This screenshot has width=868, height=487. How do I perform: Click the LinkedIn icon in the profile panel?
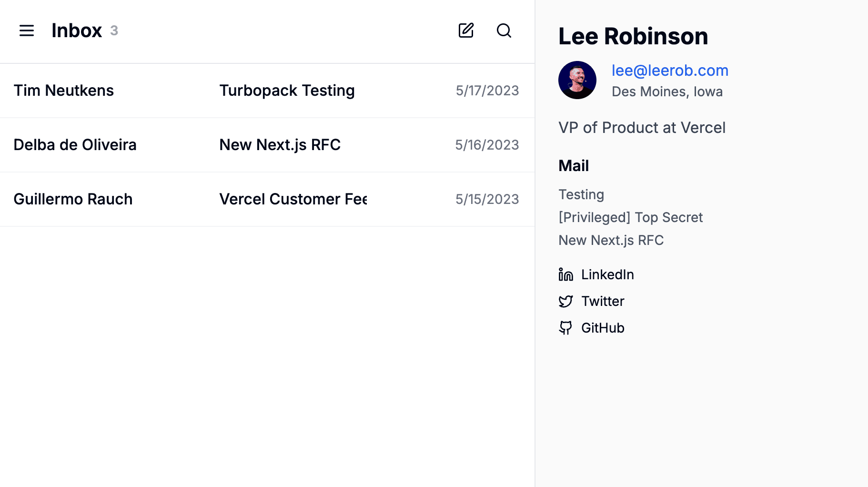(565, 274)
